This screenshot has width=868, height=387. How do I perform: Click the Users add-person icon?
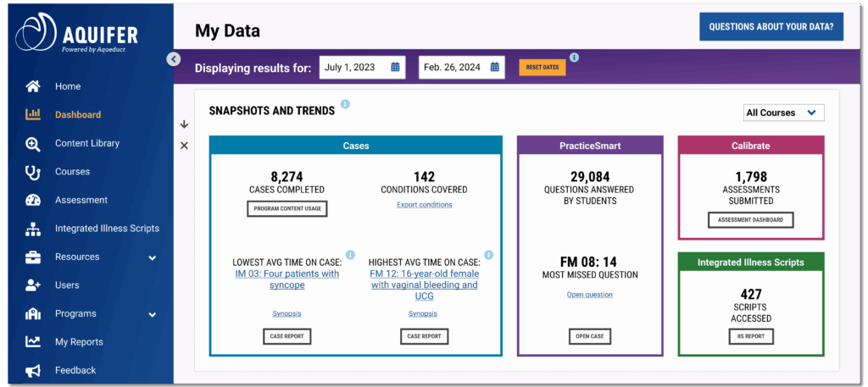(33, 285)
